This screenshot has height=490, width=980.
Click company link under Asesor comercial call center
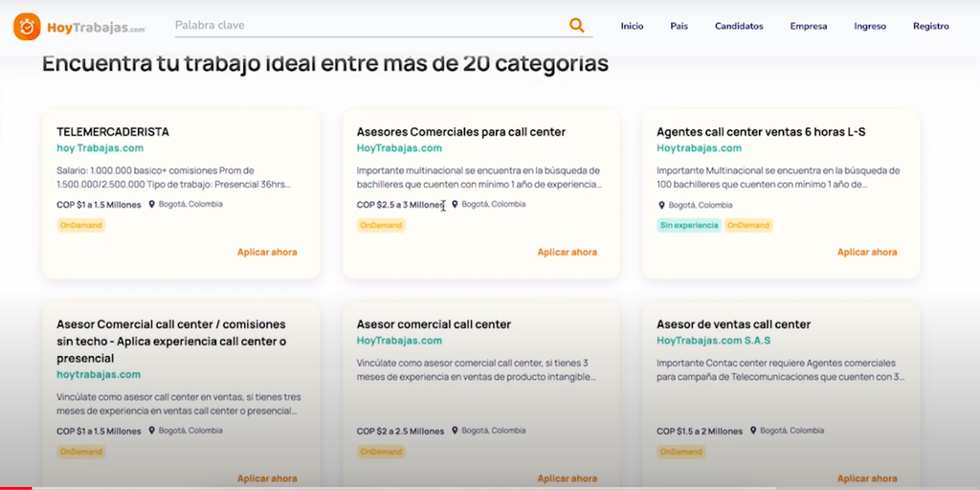click(399, 341)
